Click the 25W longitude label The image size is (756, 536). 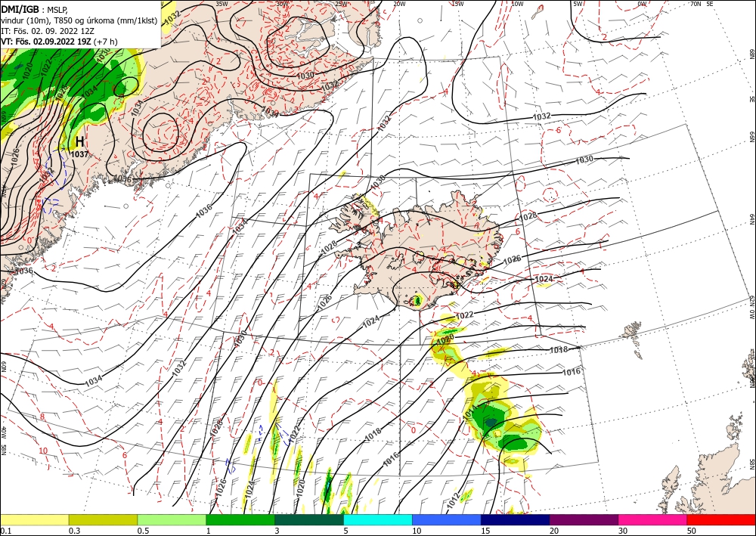[x=341, y=3]
